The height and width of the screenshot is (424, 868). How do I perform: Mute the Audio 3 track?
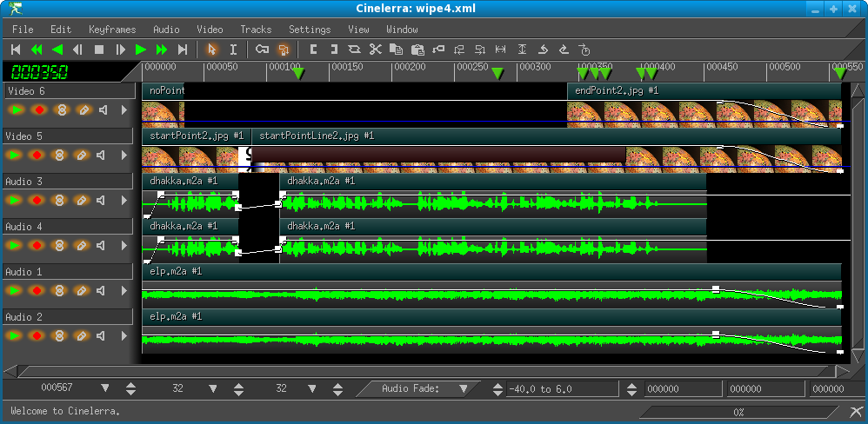pos(103,200)
